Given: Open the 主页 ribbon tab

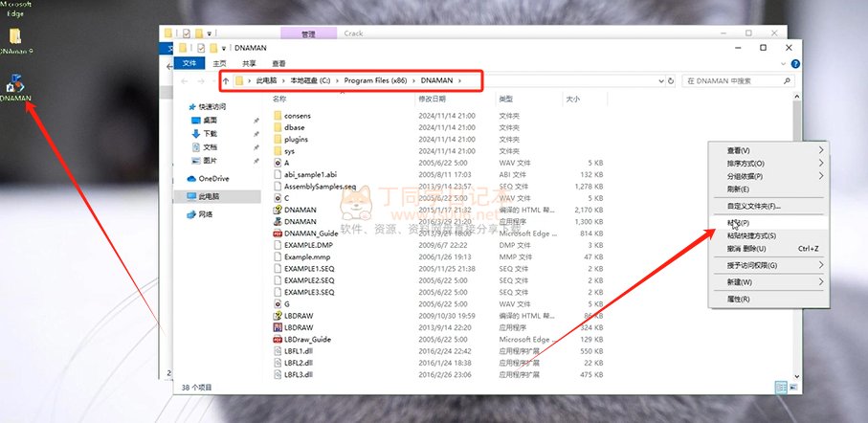Looking at the screenshot, I should click(x=220, y=64).
